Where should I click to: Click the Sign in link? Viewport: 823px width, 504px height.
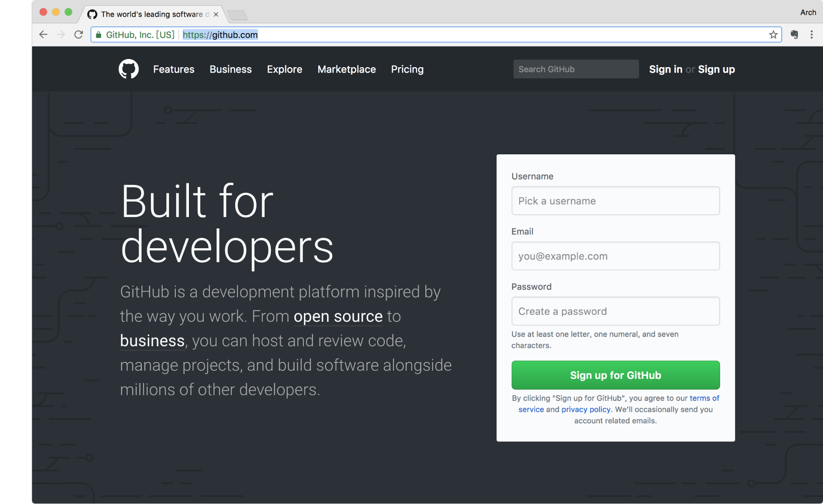click(x=666, y=69)
